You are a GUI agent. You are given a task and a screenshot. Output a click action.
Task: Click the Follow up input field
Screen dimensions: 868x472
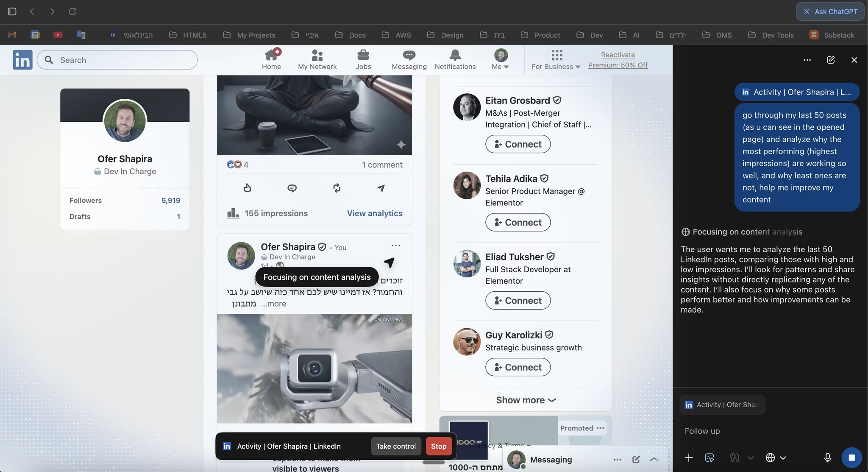pyautogui.click(x=770, y=431)
